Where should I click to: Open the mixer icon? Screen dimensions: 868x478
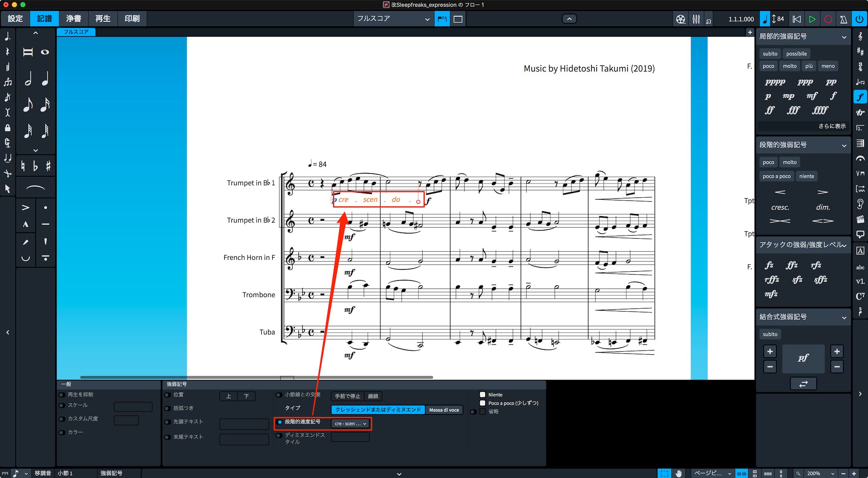coord(696,19)
